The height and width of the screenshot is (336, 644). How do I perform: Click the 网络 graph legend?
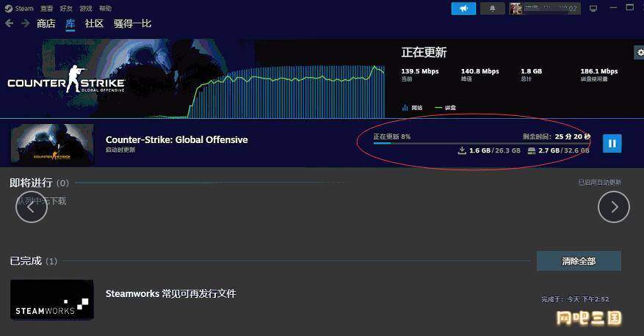412,108
